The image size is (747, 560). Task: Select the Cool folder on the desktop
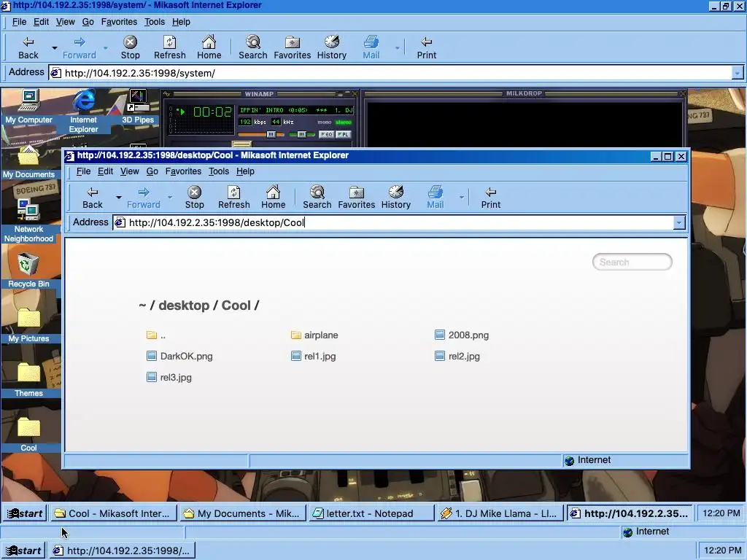(x=28, y=435)
